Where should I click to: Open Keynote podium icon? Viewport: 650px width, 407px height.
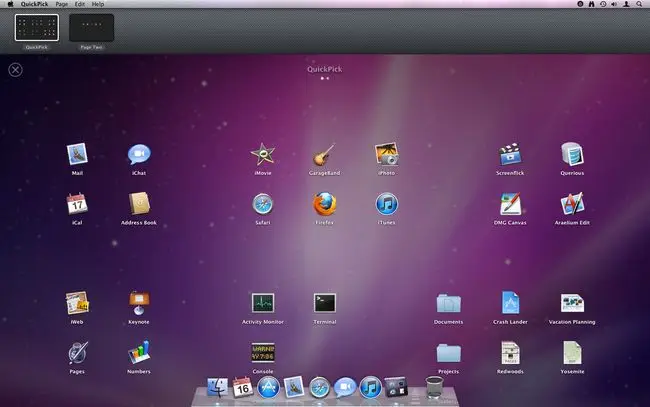coord(139,303)
